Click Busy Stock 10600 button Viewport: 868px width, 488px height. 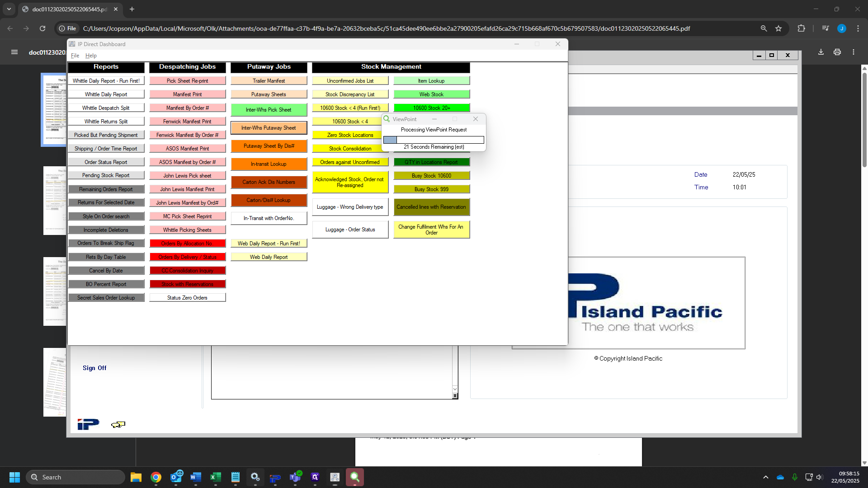click(432, 176)
